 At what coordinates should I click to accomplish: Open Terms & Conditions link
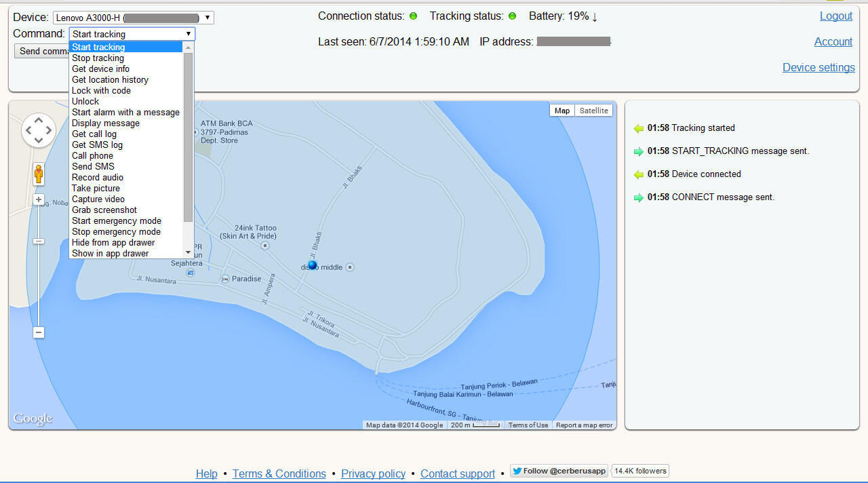279,474
